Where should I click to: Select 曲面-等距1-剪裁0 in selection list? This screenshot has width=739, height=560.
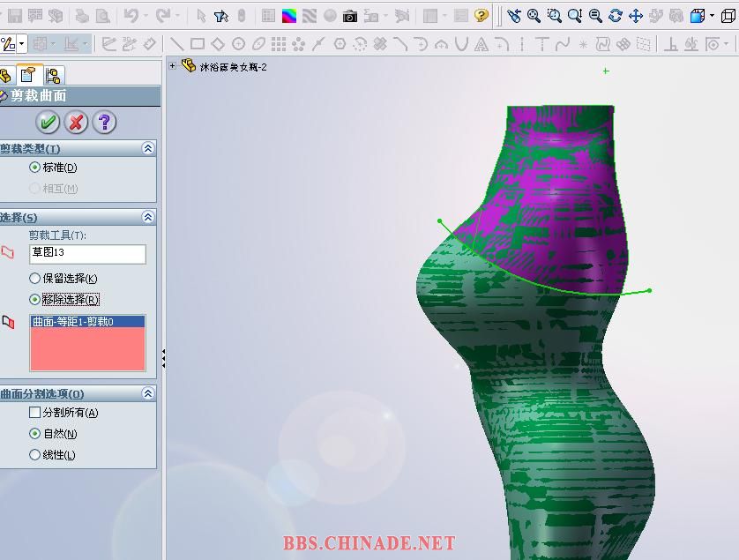point(87,322)
